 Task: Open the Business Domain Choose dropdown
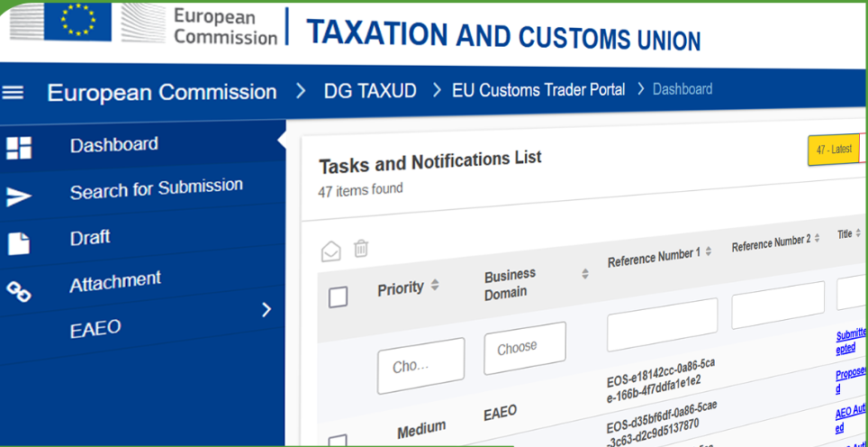click(x=525, y=349)
